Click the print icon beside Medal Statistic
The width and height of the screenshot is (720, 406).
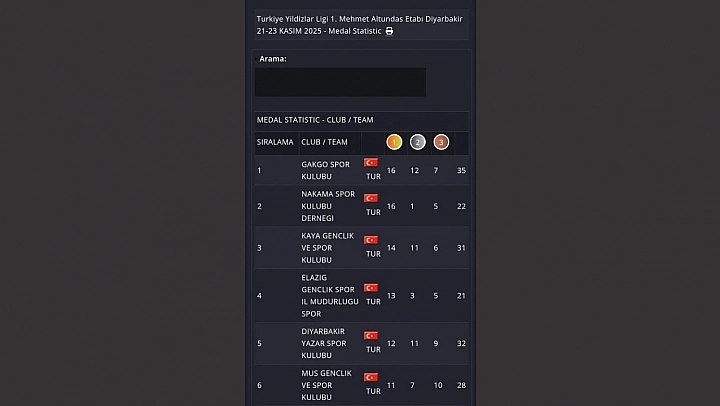tap(389, 32)
